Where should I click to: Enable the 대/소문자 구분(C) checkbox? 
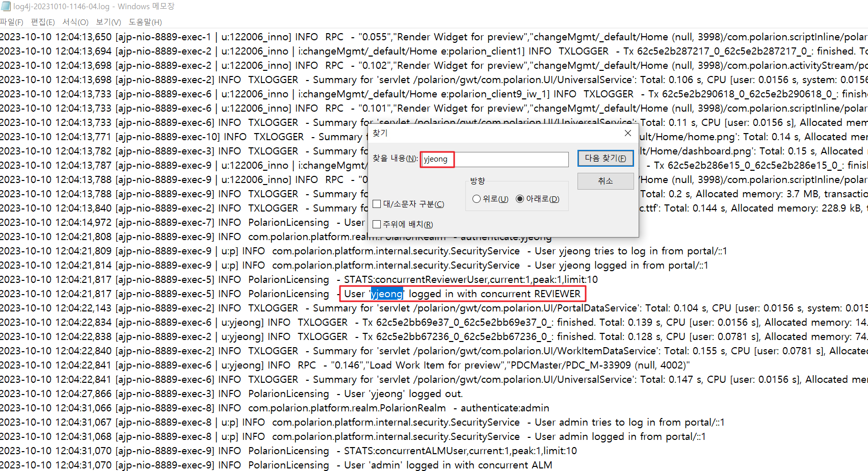pos(377,204)
